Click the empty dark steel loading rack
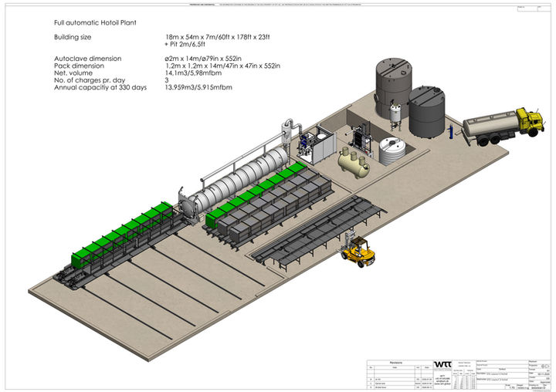This screenshot has height=392, width=556. tap(317, 232)
